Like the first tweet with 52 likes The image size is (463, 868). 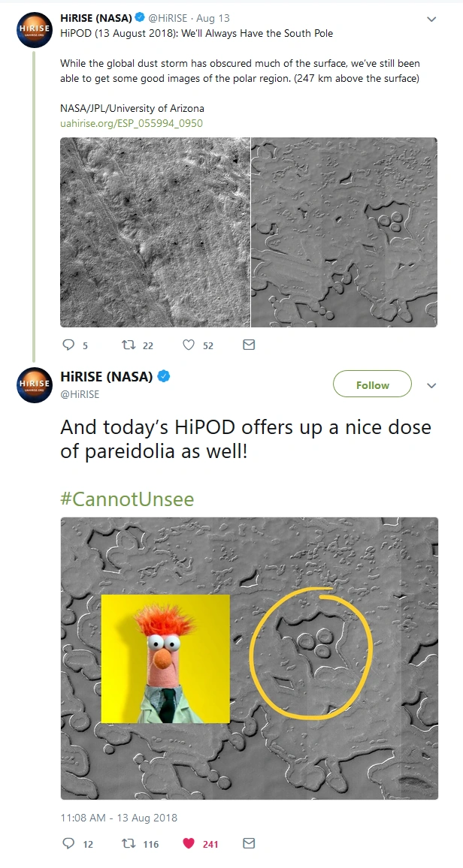tap(189, 345)
